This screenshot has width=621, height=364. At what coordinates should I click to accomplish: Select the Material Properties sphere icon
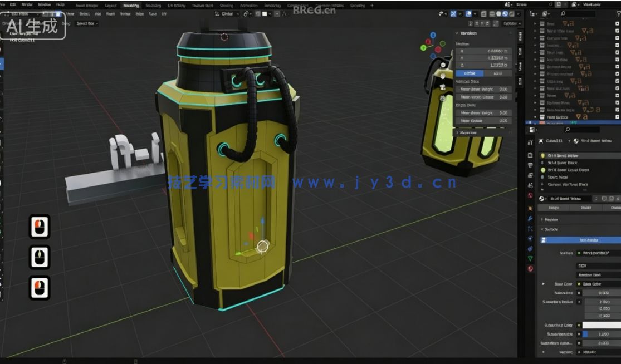point(530,268)
